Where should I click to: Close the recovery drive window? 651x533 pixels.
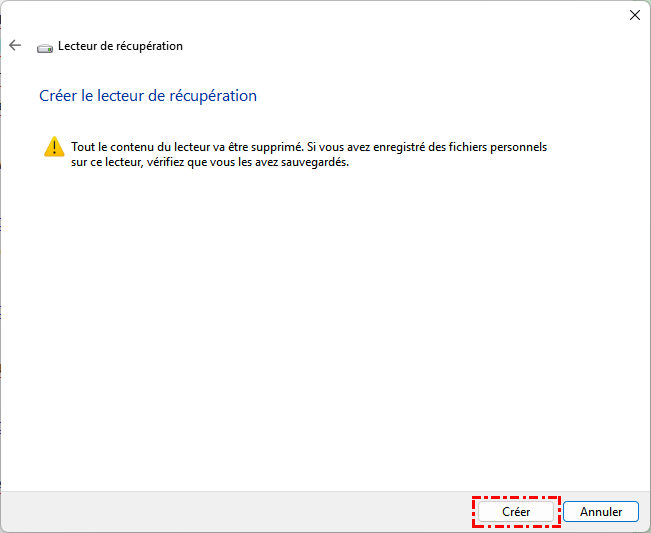click(634, 15)
